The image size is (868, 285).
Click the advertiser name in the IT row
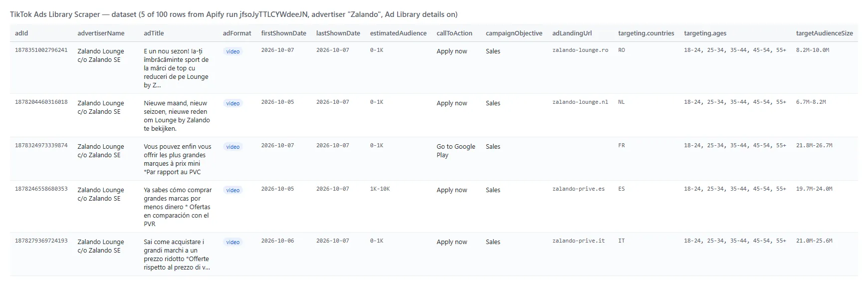(x=101, y=246)
